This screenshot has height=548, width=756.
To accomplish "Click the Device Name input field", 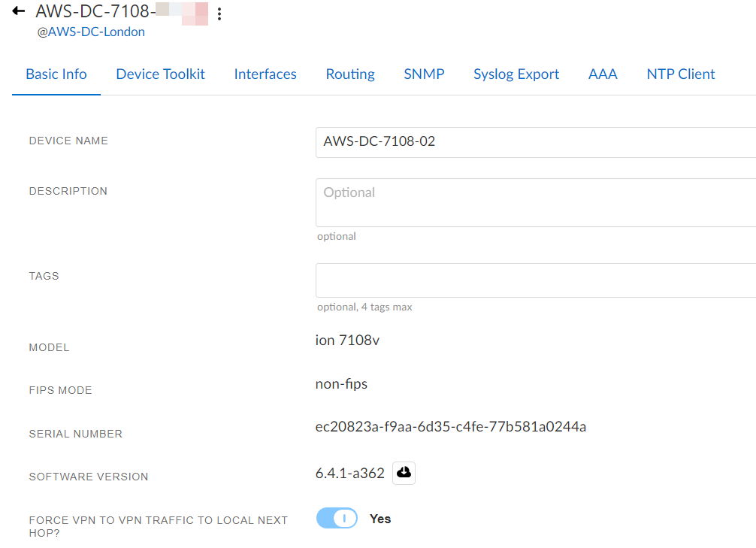I will pos(536,142).
